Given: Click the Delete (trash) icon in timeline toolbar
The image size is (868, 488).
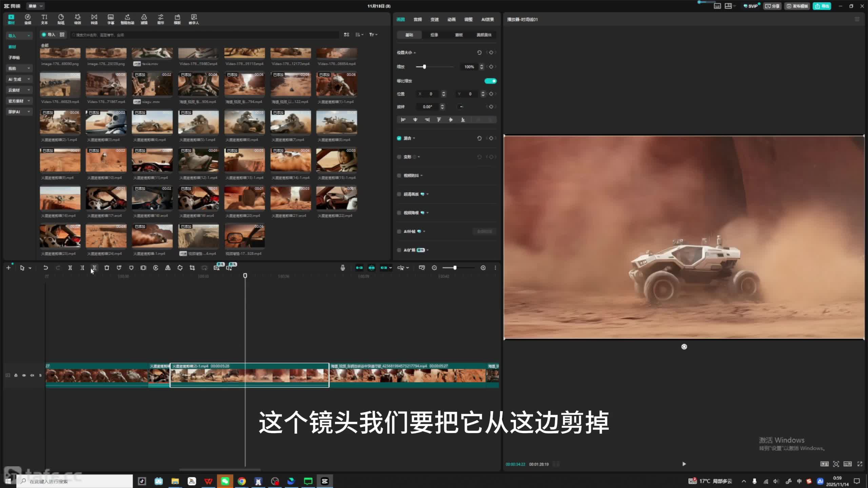Looking at the screenshot, I should tap(107, 268).
